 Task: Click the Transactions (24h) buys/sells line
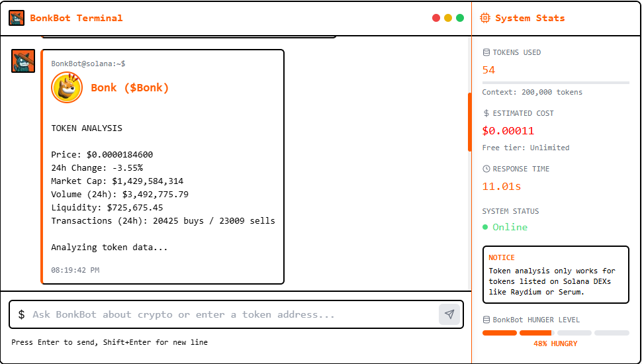(x=163, y=220)
